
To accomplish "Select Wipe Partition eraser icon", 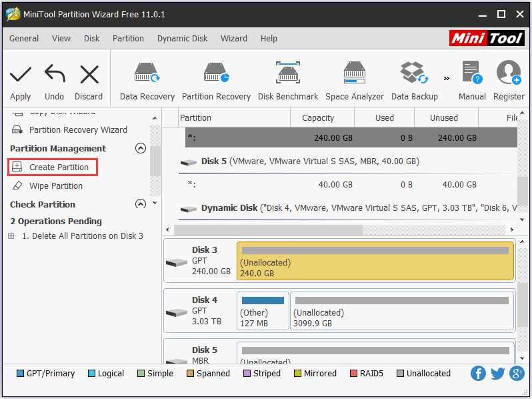I will [17, 185].
